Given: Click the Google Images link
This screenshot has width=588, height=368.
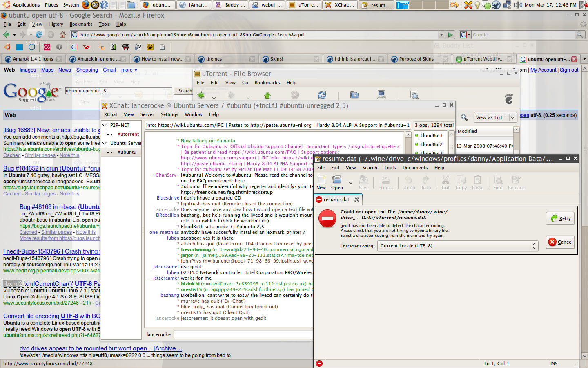Looking at the screenshot, I should 28,70.
